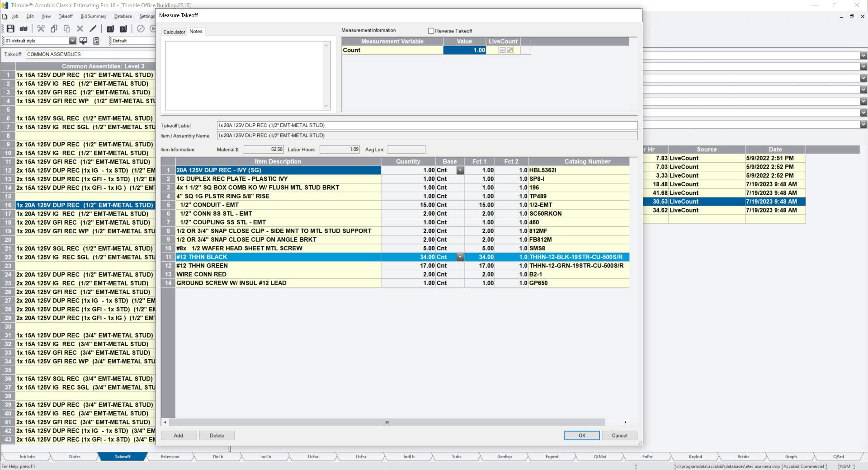The height and width of the screenshot is (470, 868).
Task: Switch to the Notes tab in Measure Takeoff
Action: point(196,32)
